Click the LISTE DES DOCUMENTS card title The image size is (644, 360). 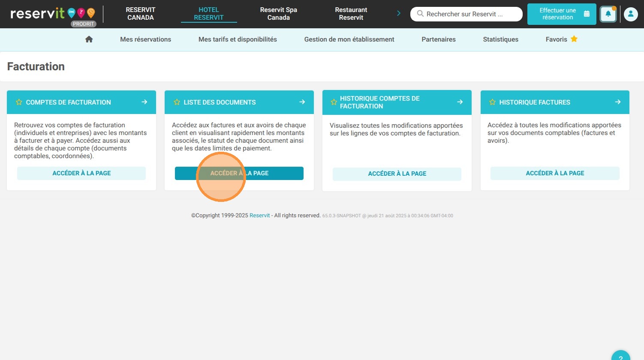220,102
